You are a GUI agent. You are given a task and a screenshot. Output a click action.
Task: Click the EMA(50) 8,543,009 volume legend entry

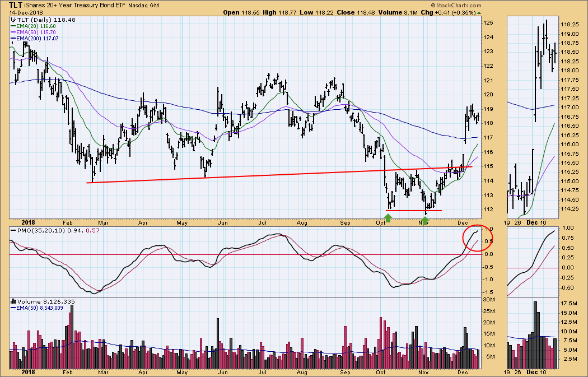40,308
